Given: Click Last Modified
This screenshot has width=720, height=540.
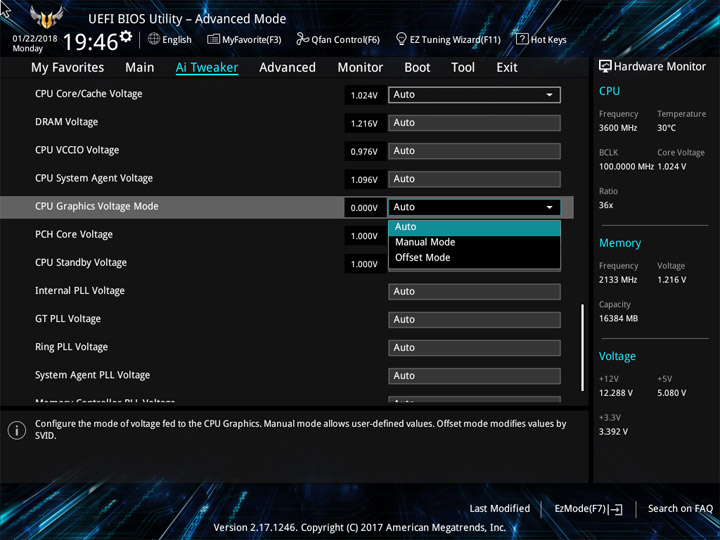Looking at the screenshot, I should click(500, 508).
